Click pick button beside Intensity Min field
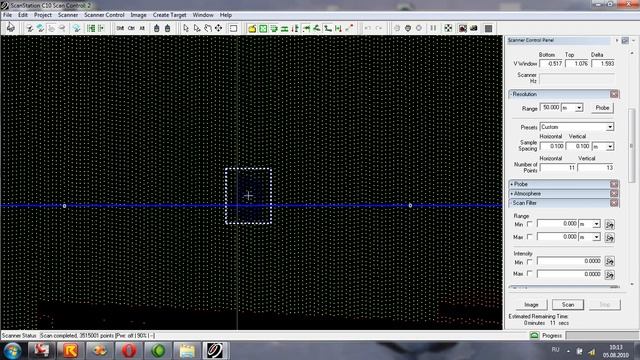Image resolution: width=640 pixels, height=360 pixels. 609,261
